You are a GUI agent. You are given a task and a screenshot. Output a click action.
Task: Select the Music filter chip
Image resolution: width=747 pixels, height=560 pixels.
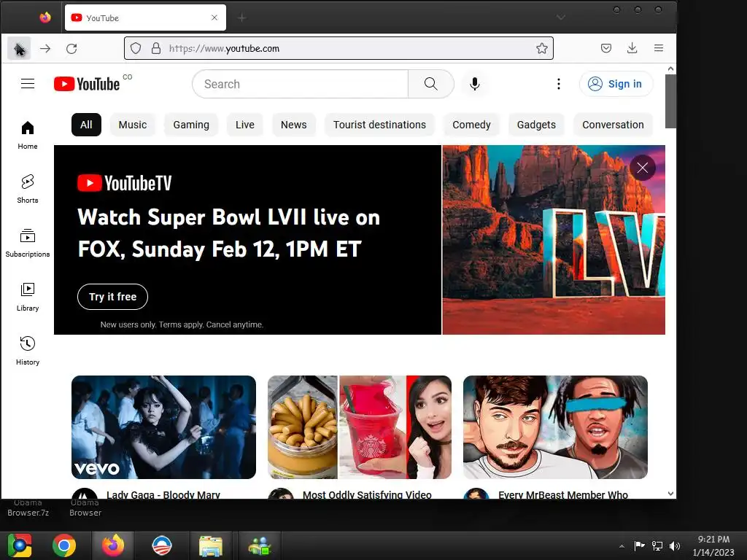133,125
